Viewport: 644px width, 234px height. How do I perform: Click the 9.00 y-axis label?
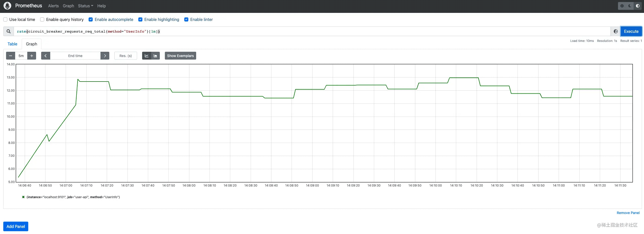(x=11, y=129)
